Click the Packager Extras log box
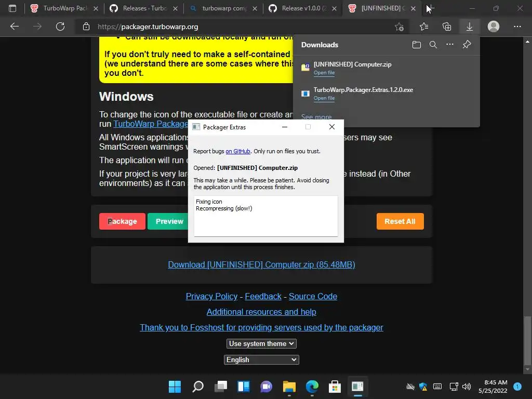 (265, 216)
